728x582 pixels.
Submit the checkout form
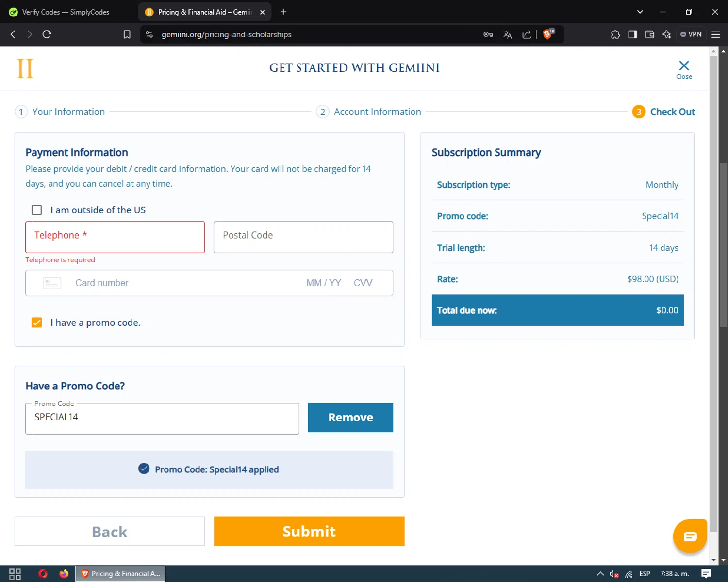pos(309,531)
